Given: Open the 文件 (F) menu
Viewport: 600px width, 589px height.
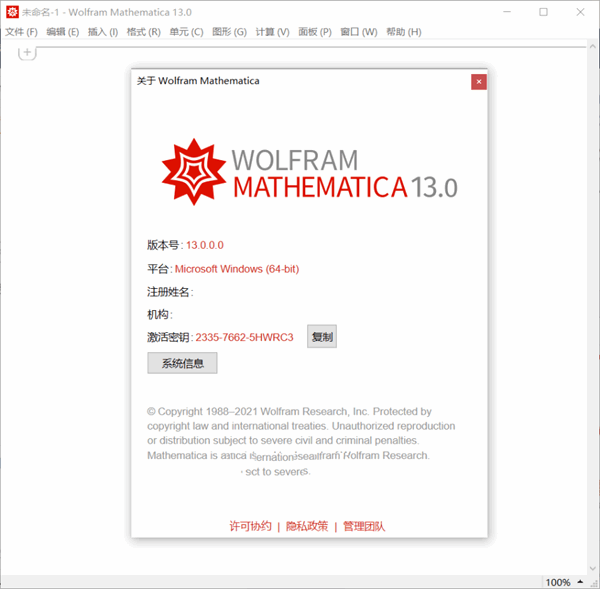Looking at the screenshot, I should tap(21, 32).
